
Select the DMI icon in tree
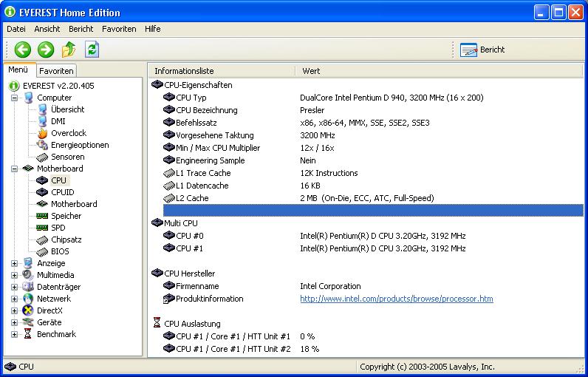click(42, 121)
